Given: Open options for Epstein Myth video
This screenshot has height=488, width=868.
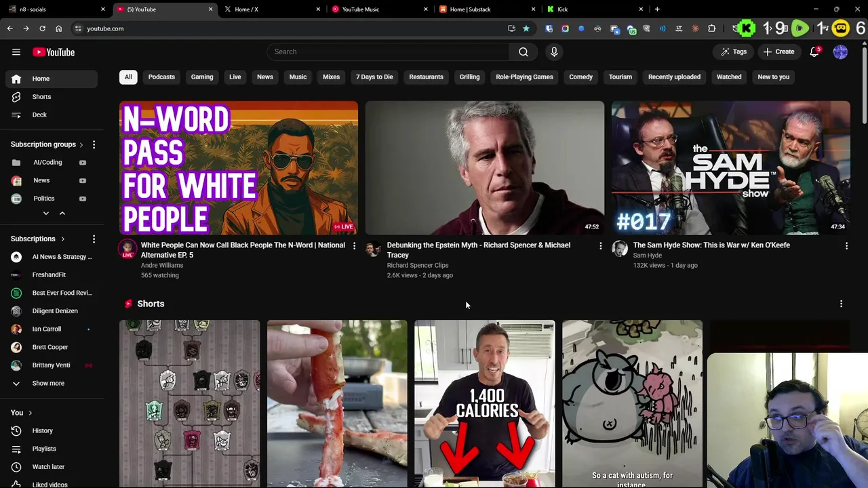Looking at the screenshot, I should (x=600, y=245).
